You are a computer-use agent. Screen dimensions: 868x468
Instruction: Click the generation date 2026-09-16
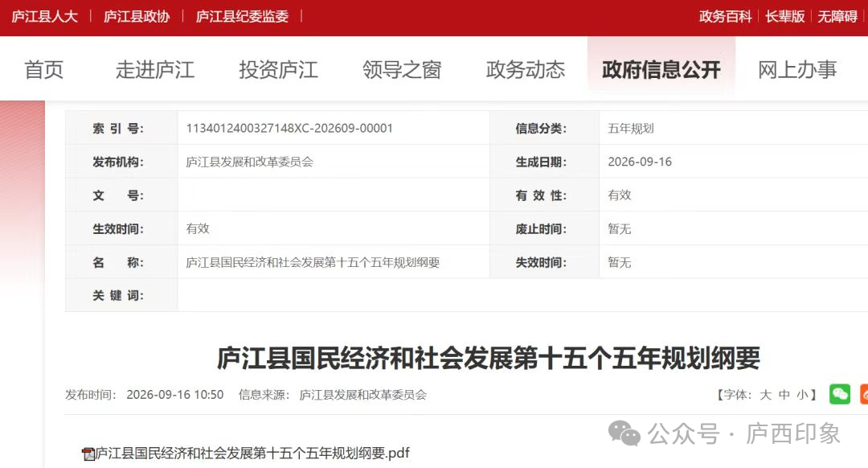click(x=640, y=162)
